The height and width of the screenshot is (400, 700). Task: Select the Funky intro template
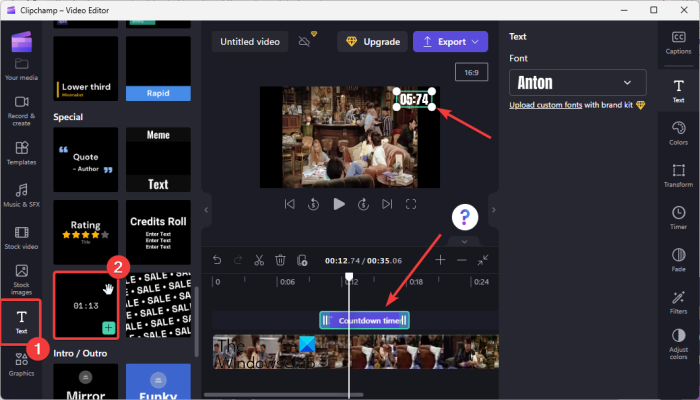pos(158,381)
